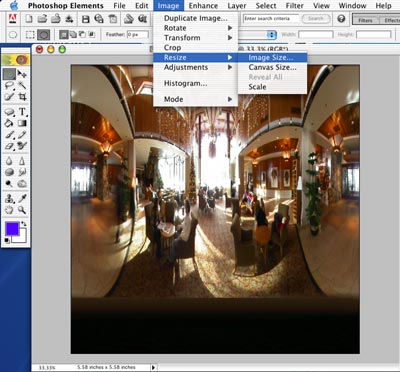
Task: Open the Enhance menu
Action: pos(203,6)
